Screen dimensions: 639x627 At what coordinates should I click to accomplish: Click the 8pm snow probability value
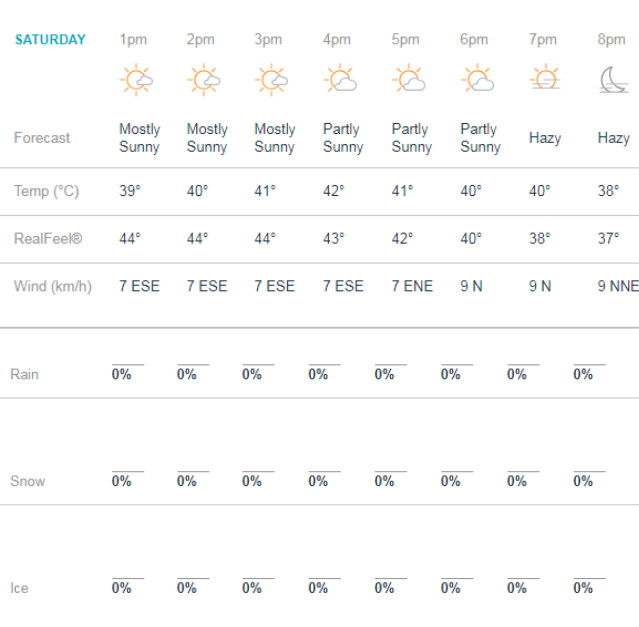tap(583, 481)
